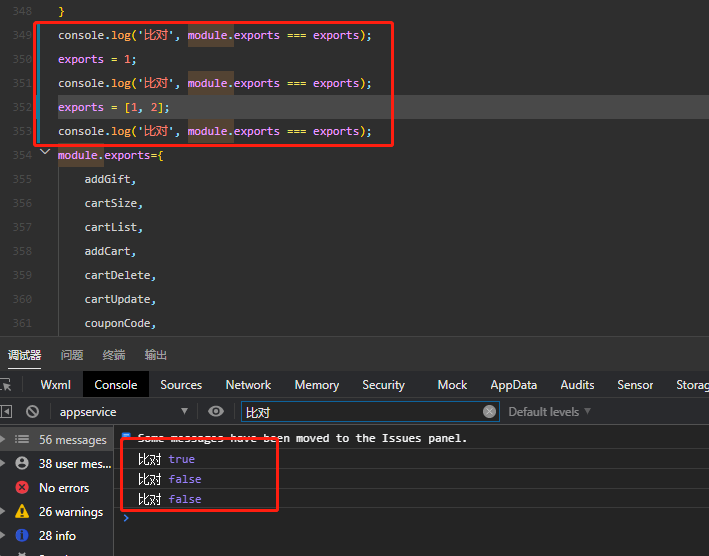Screen dimensions: 709x556
Task: Click the red No errors icon
Action: click(22, 487)
